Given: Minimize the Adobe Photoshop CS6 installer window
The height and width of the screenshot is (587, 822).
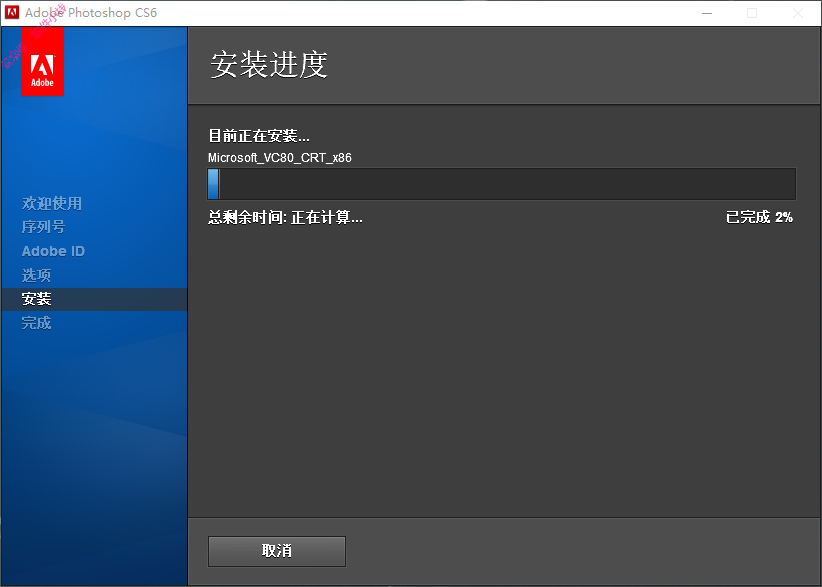Looking at the screenshot, I should click(707, 13).
